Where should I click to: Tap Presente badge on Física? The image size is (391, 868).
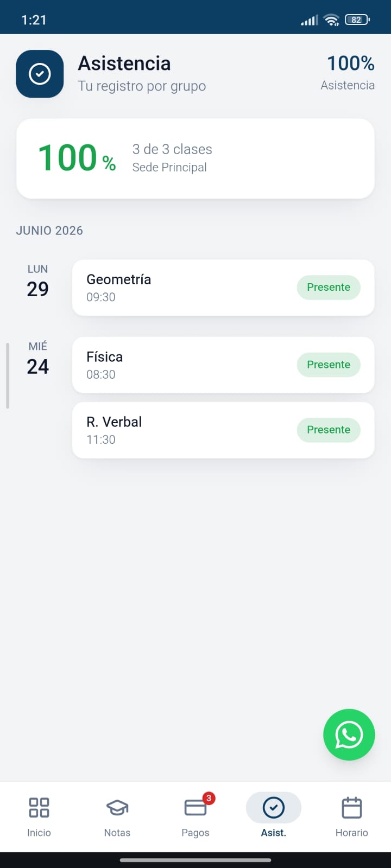pos(329,365)
